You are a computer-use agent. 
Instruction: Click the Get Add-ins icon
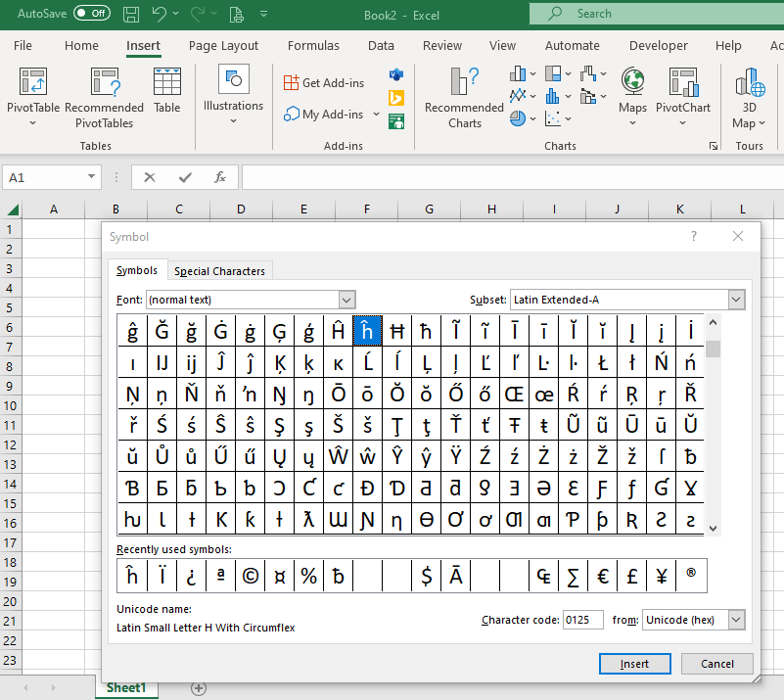pyautogui.click(x=292, y=83)
